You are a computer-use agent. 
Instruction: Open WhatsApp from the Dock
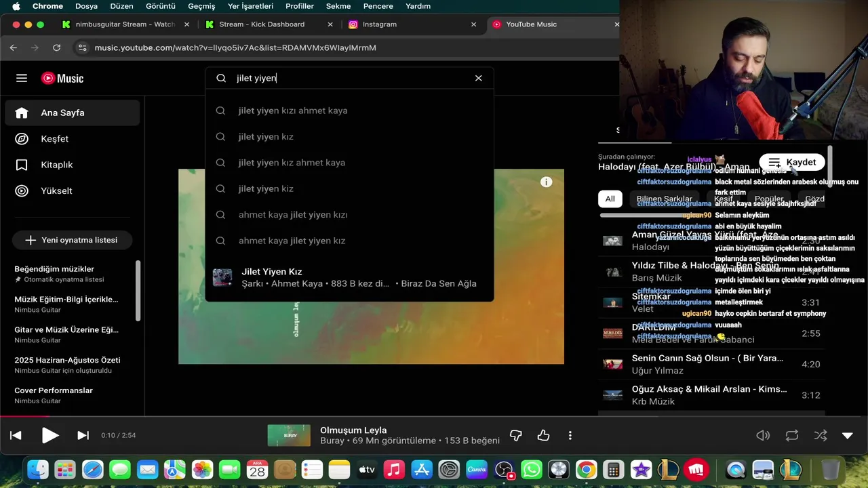tap(531, 469)
